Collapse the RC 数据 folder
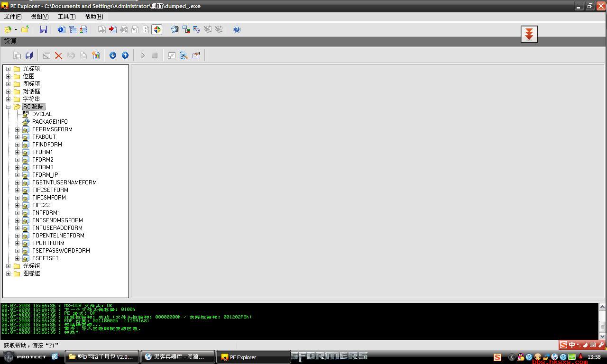This screenshot has width=607, height=364. 8,107
